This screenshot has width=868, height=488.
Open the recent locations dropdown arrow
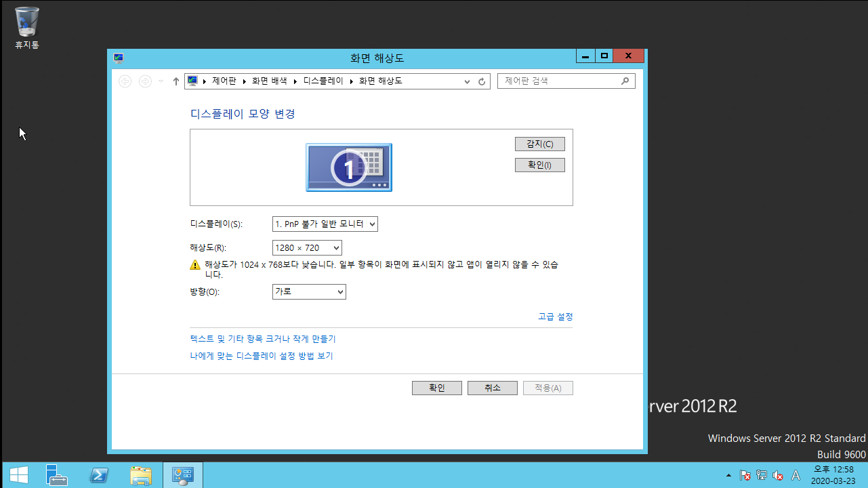161,81
